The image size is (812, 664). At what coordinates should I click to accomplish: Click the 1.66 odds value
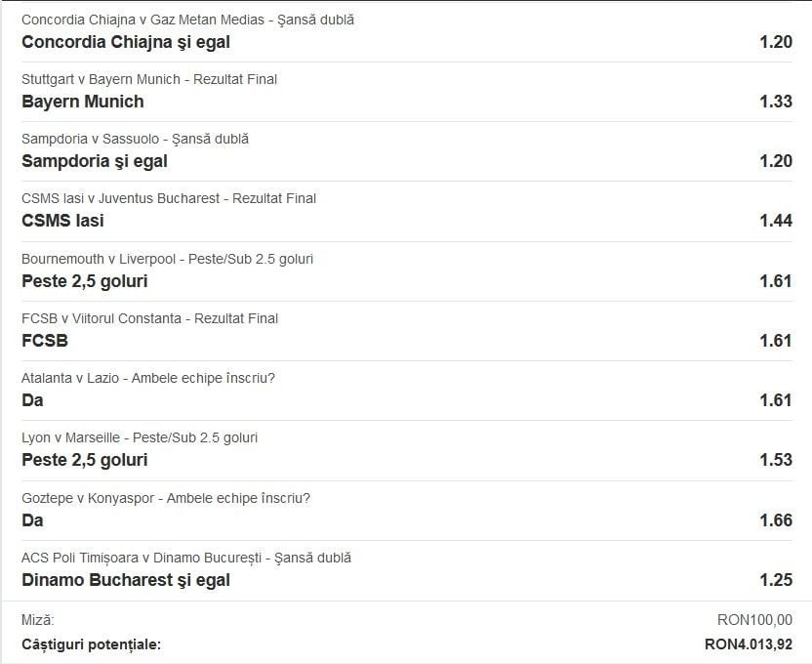pos(775,520)
